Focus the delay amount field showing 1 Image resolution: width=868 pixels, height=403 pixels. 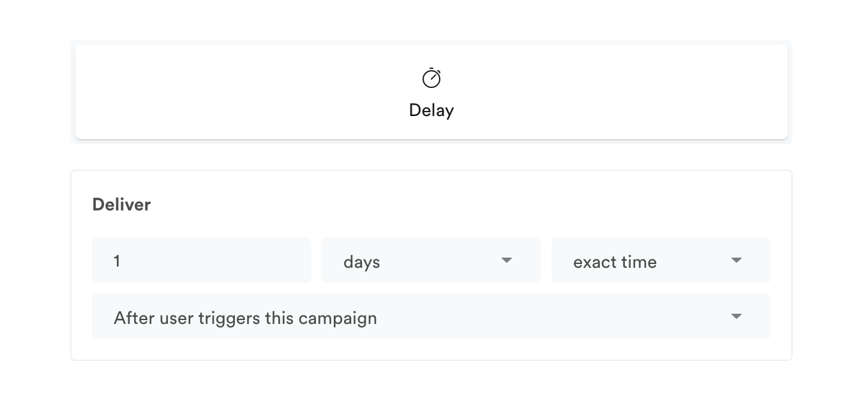point(202,260)
